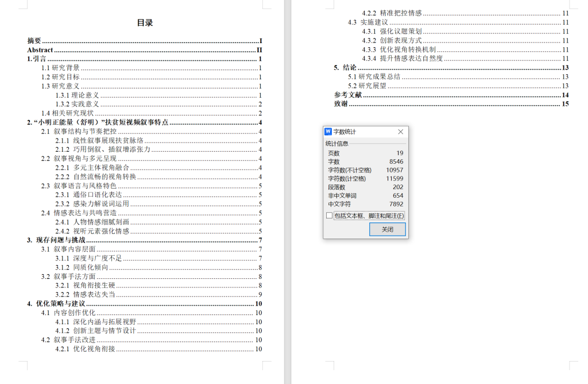Open the Abstract entry in contents
588x384 pixels.
[x=40, y=50]
